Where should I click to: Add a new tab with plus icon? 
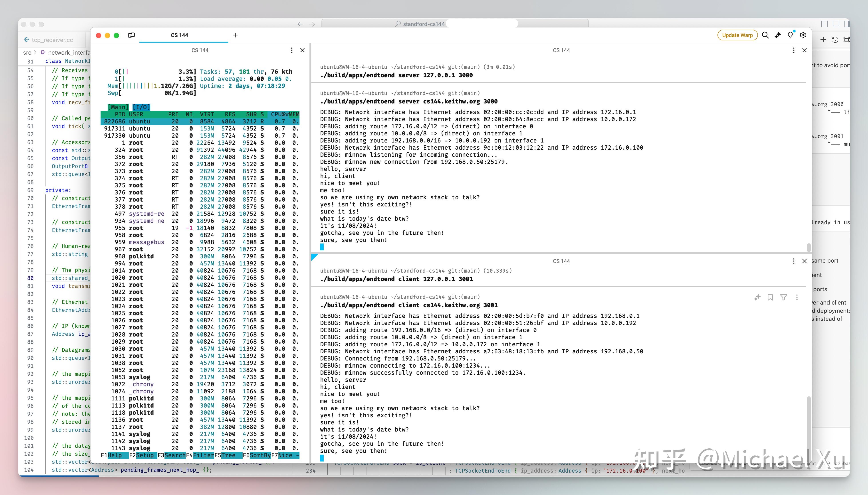[x=235, y=35]
